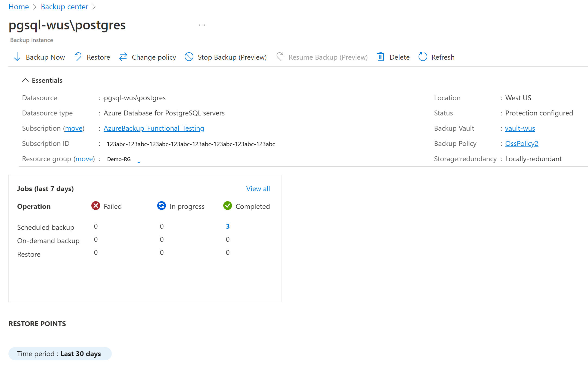Click the three-dot more options menu

202,25
